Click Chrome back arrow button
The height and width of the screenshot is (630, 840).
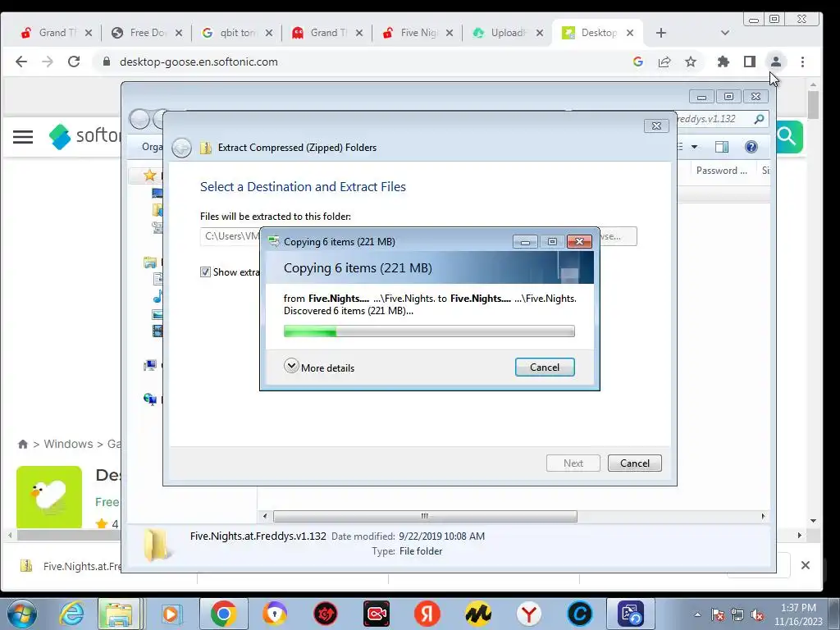point(21,62)
